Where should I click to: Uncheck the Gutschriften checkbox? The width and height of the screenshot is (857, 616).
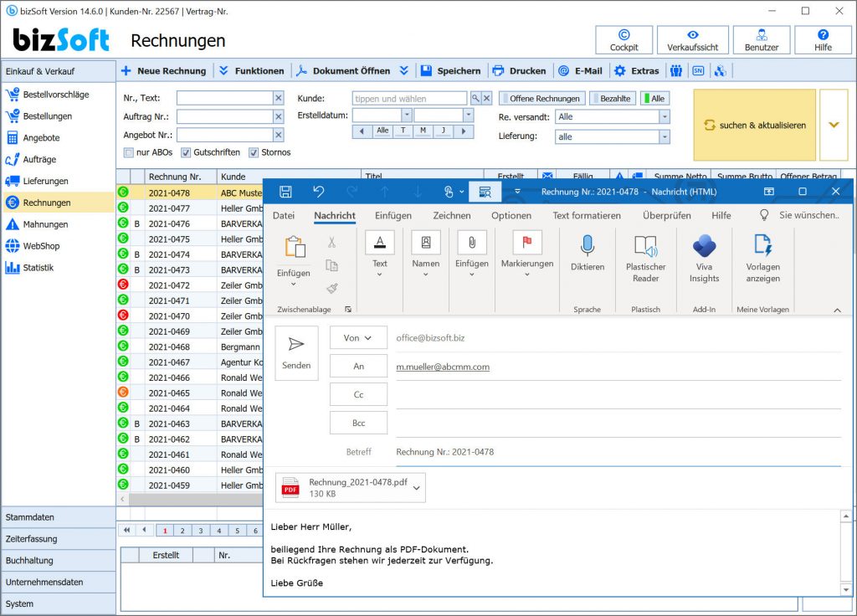point(186,152)
